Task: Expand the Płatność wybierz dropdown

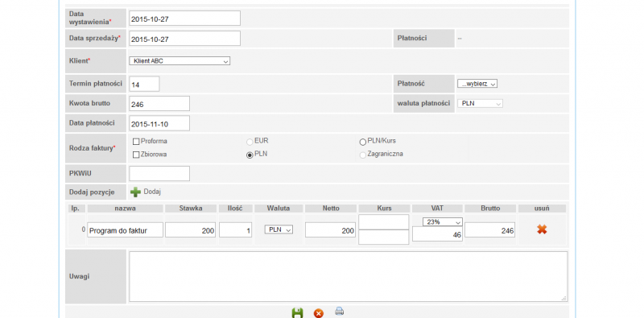Action: 477,84
